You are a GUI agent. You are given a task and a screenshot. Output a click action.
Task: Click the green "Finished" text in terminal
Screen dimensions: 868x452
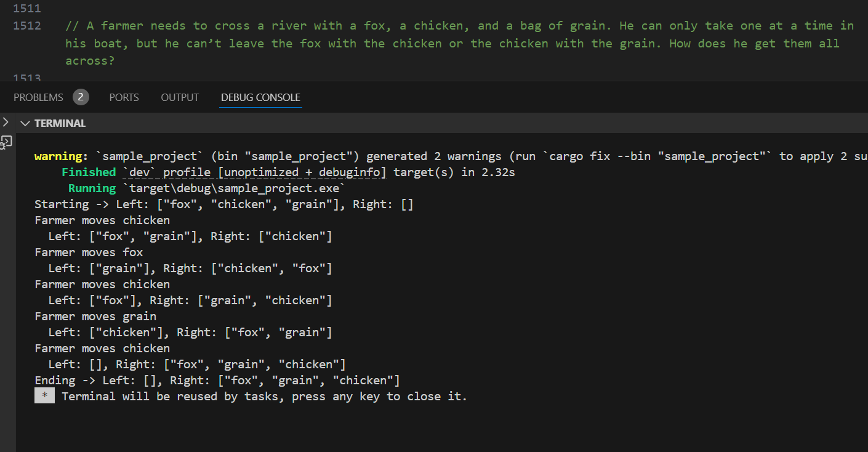(x=89, y=172)
